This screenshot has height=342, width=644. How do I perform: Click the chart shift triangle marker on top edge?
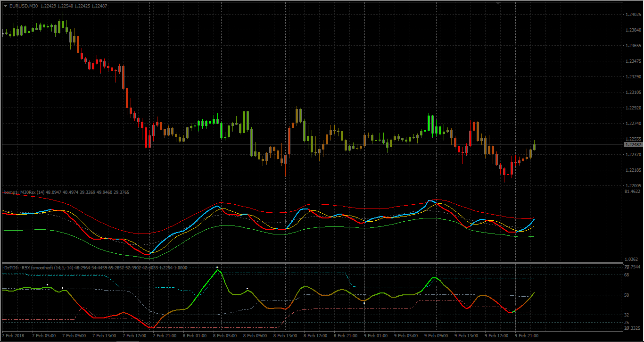click(498, 2)
